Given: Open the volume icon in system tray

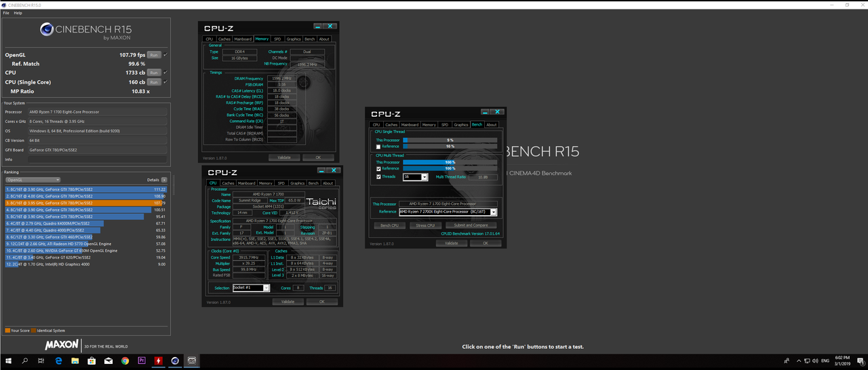Looking at the screenshot, I should click(x=815, y=360).
